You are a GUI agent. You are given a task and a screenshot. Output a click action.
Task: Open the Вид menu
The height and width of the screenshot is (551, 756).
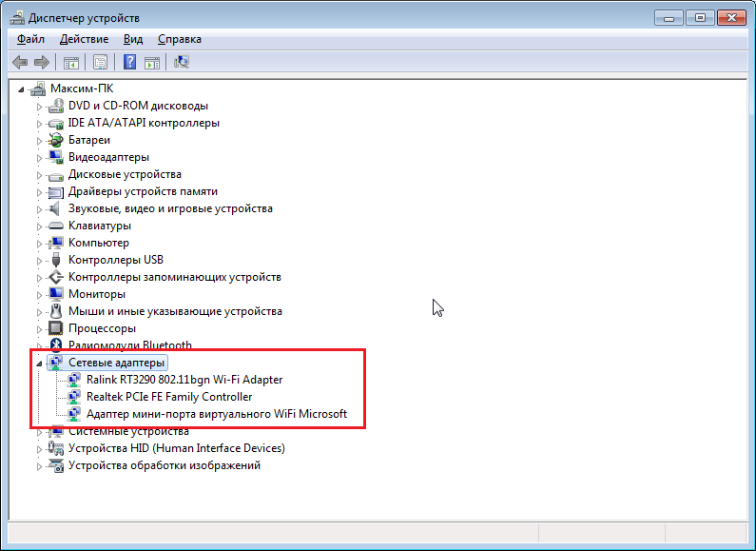click(133, 39)
